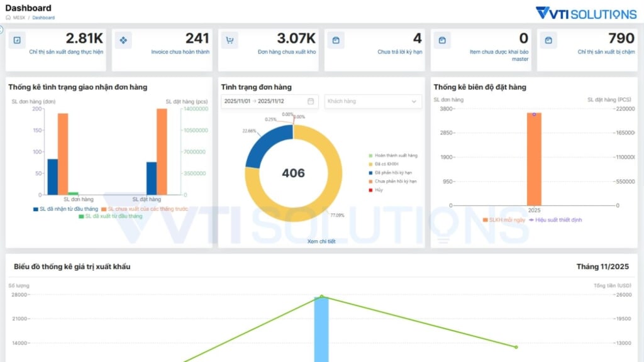
Task: Open the Invoice chưa hoàn thành card label
Action: click(x=180, y=52)
